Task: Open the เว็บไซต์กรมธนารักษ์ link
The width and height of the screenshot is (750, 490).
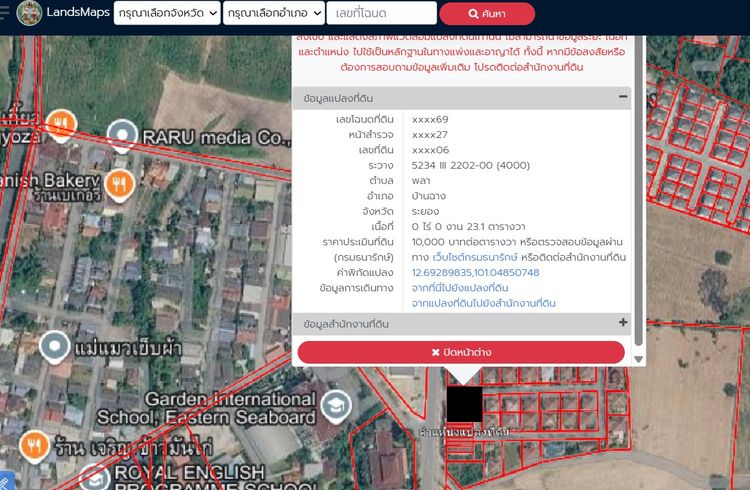Action: click(x=474, y=257)
